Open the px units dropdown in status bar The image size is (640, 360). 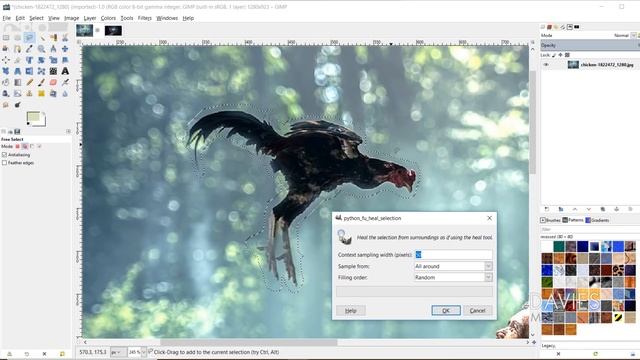point(118,352)
